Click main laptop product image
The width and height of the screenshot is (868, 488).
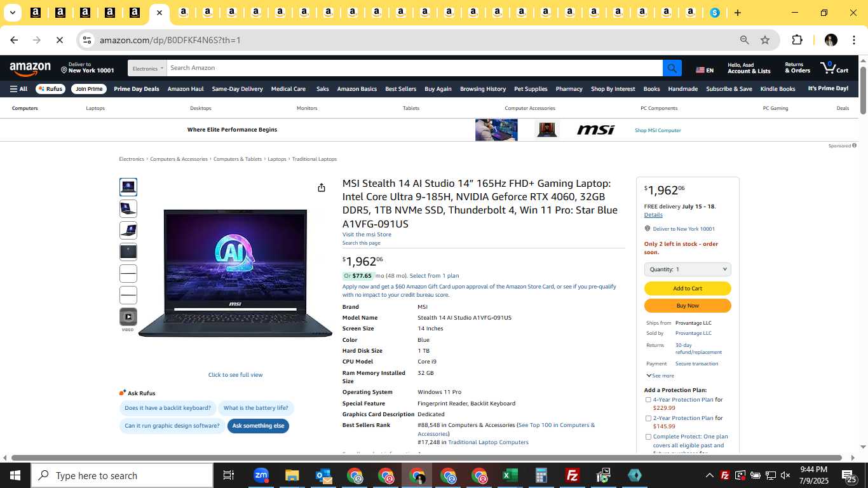[235, 273]
